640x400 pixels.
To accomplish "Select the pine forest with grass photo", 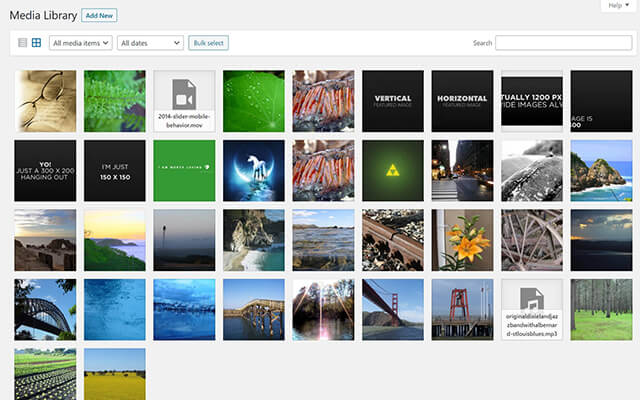I will click(601, 309).
